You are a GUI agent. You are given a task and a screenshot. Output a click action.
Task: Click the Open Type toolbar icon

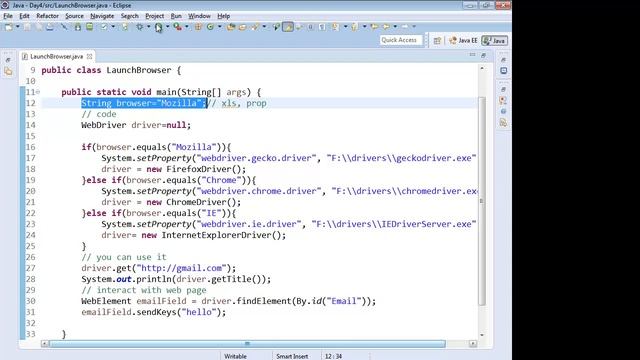[x=231, y=27]
